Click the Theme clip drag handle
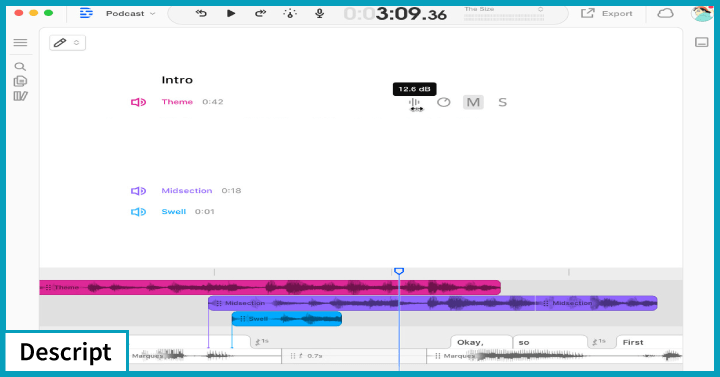Image resolution: width=720 pixels, height=377 pixels. click(48, 287)
